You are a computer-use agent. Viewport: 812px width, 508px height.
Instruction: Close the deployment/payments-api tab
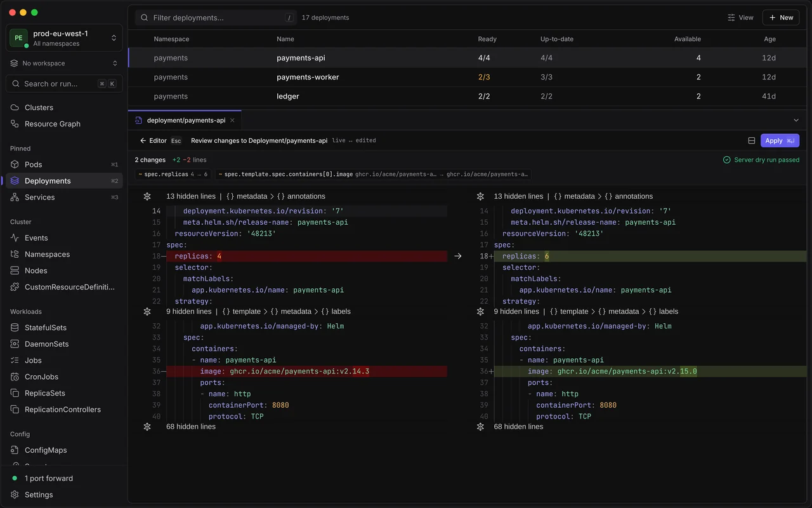tap(232, 120)
